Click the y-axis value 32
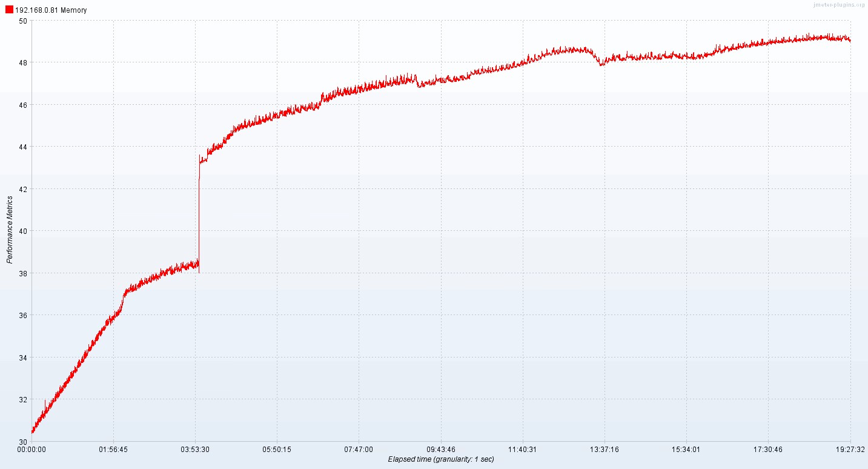 24,399
